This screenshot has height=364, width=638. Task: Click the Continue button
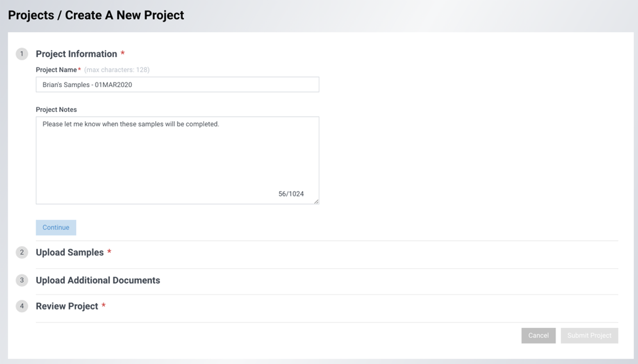(x=56, y=227)
